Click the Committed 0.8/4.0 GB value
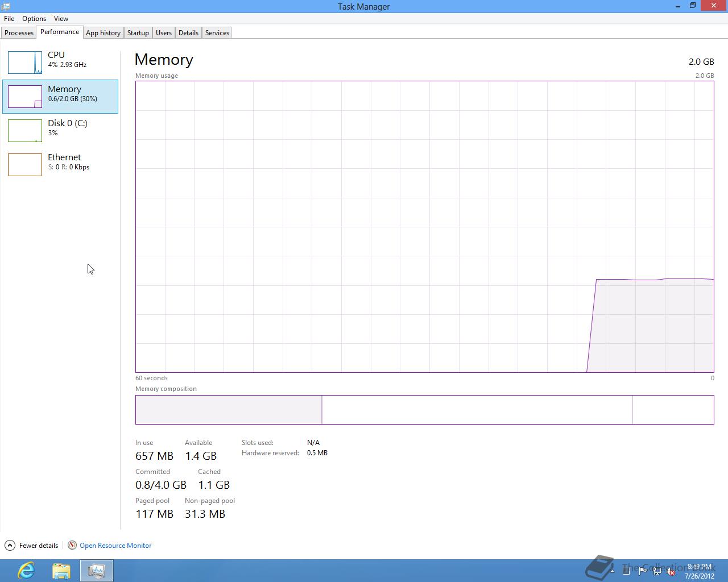The width and height of the screenshot is (728, 582). [x=161, y=485]
